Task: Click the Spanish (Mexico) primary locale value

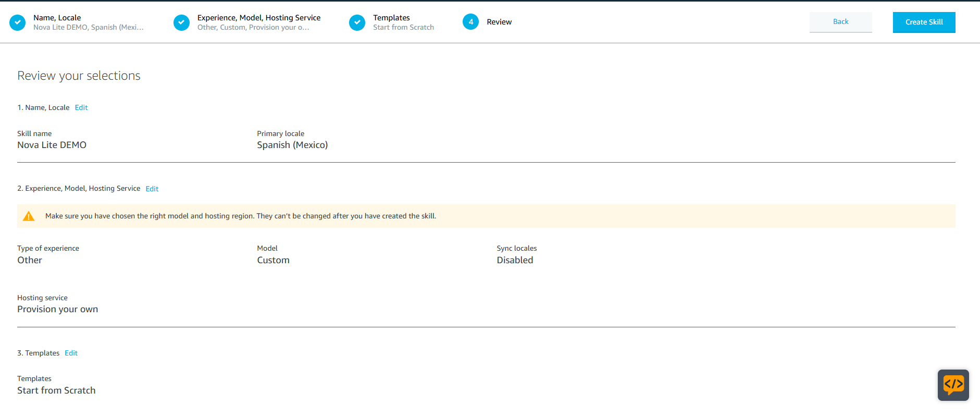Action: click(292, 145)
